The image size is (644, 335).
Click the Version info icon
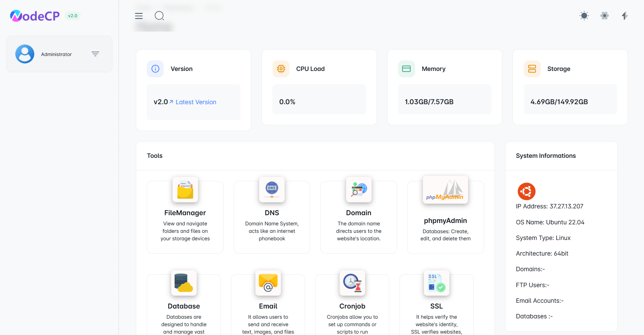pos(155,69)
